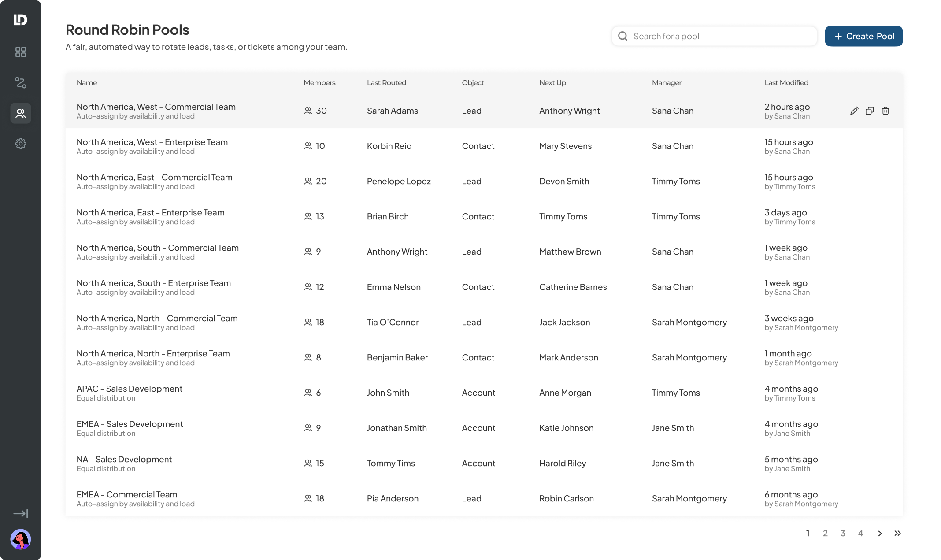Open North America, South - Commercial Team

point(157,248)
